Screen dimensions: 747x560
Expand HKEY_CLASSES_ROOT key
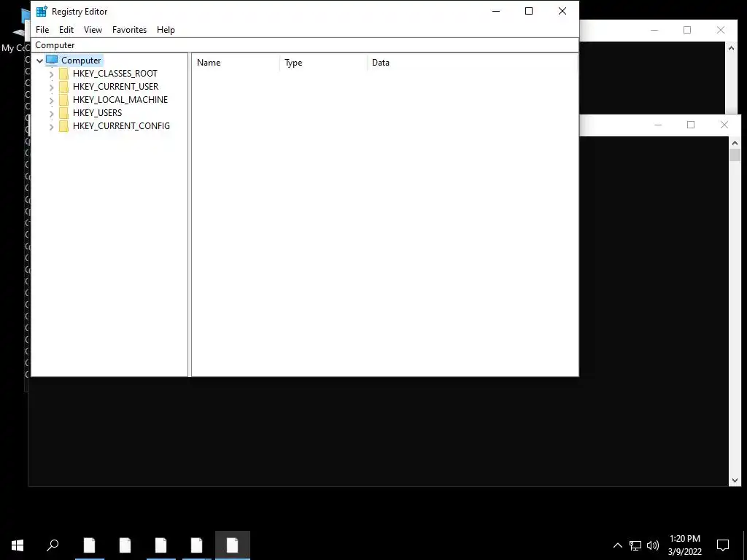pos(52,74)
